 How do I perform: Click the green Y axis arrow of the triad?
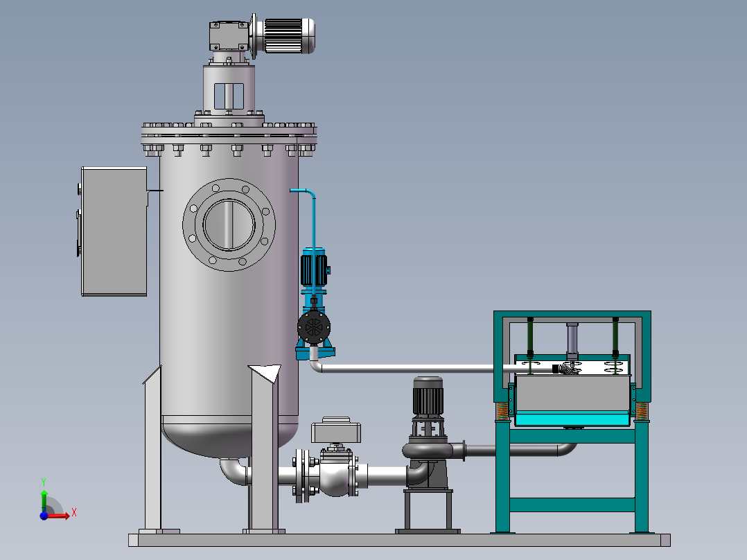pos(44,500)
